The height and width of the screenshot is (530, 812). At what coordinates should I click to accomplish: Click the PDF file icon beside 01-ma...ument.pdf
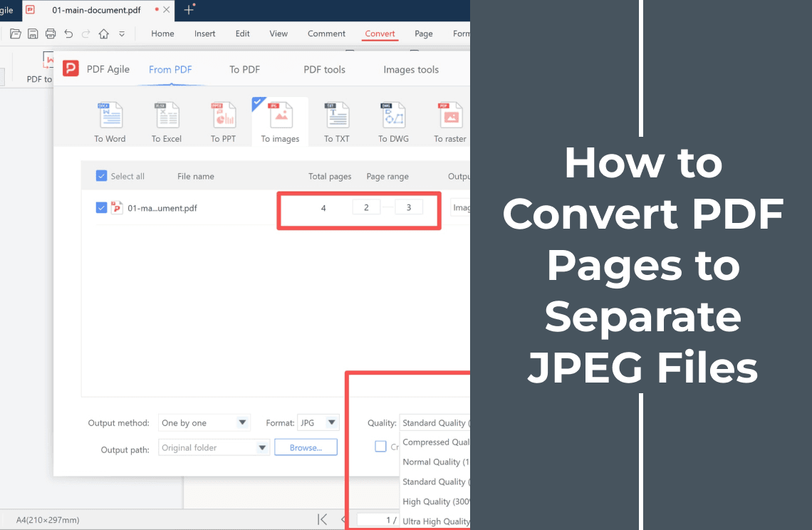pos(117,208)
